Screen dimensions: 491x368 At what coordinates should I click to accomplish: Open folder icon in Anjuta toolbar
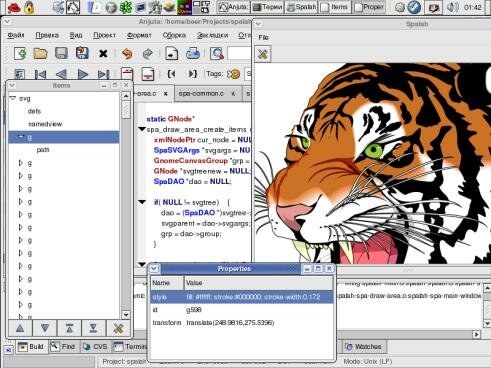[40, 53]
